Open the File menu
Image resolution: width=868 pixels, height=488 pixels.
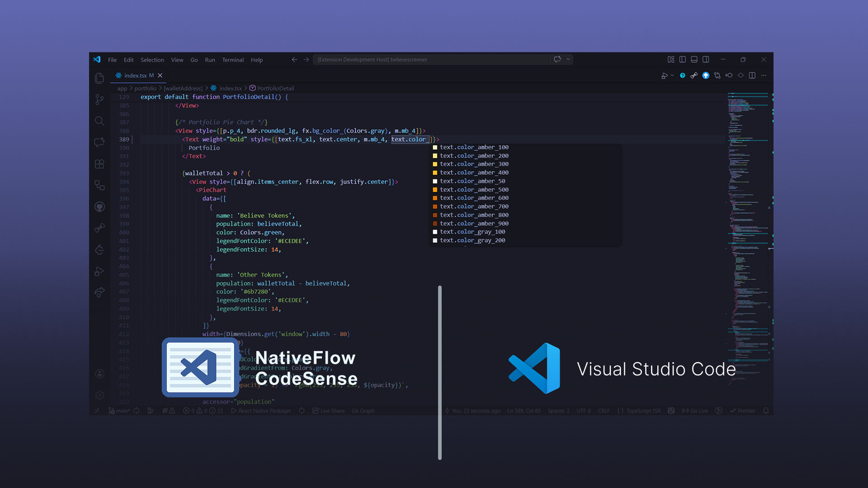tap(112, 60)
